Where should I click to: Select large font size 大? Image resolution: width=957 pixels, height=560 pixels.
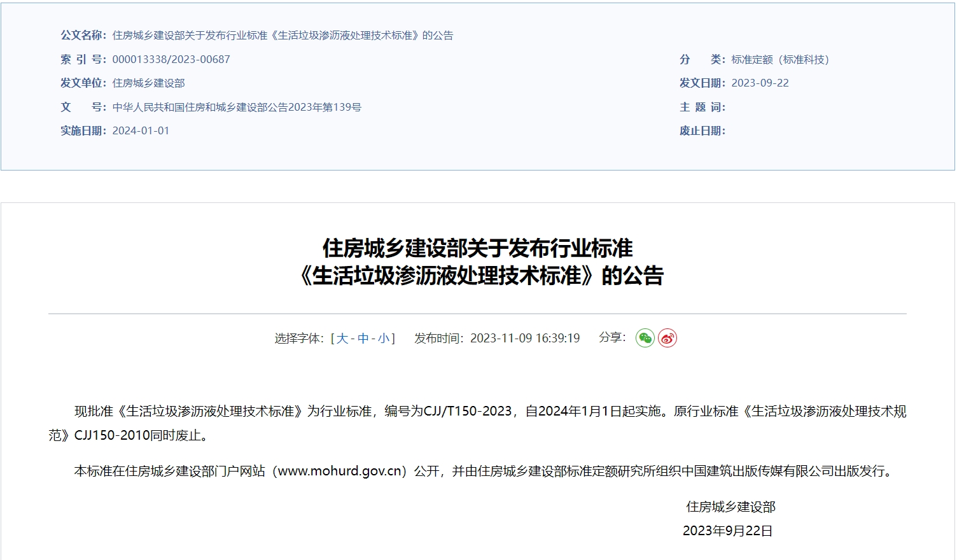tap(342, 339)
